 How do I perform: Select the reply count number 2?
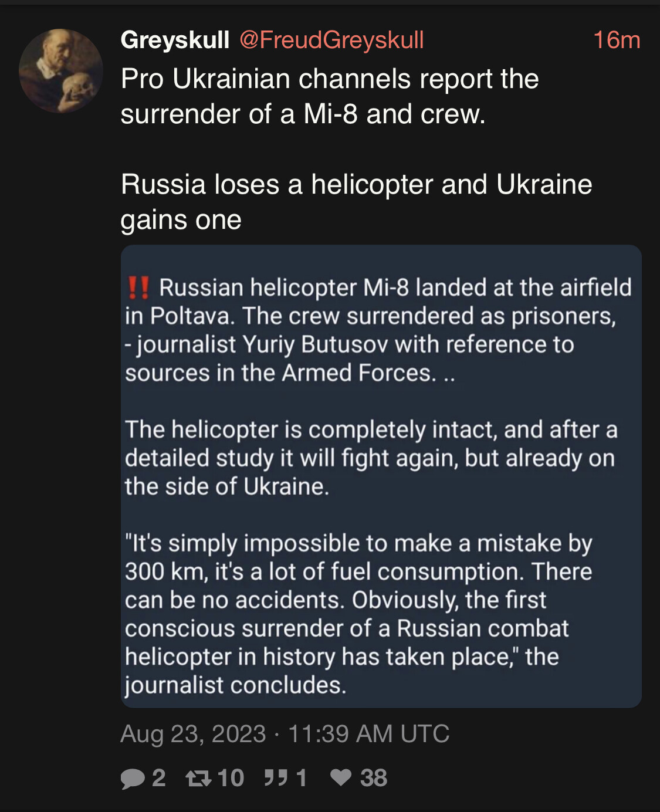click(159, 778)
